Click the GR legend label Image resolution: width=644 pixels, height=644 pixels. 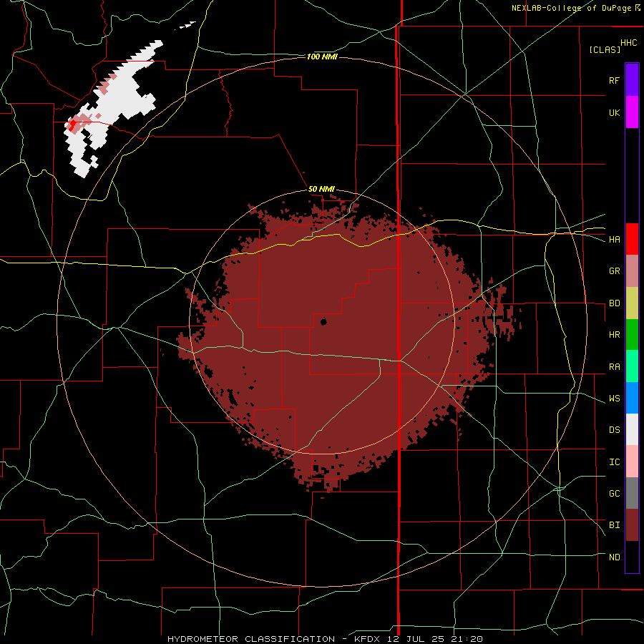click(x=614, y=271)
